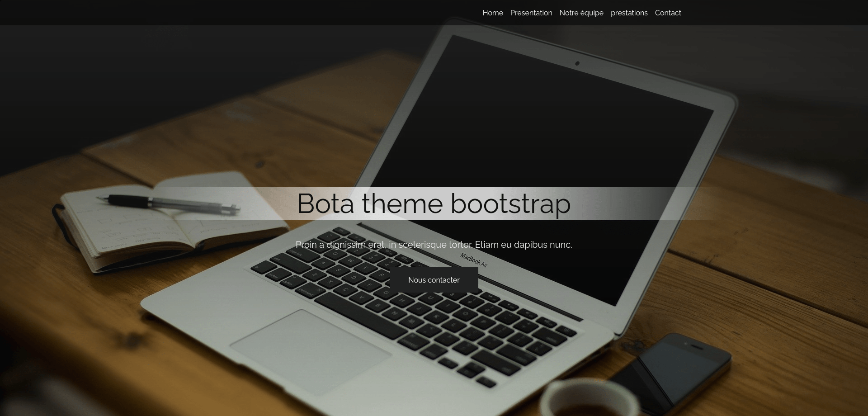Click the empty left area of navbar
868x416 pixels.
pyautogui.click(x=181, y=13)
